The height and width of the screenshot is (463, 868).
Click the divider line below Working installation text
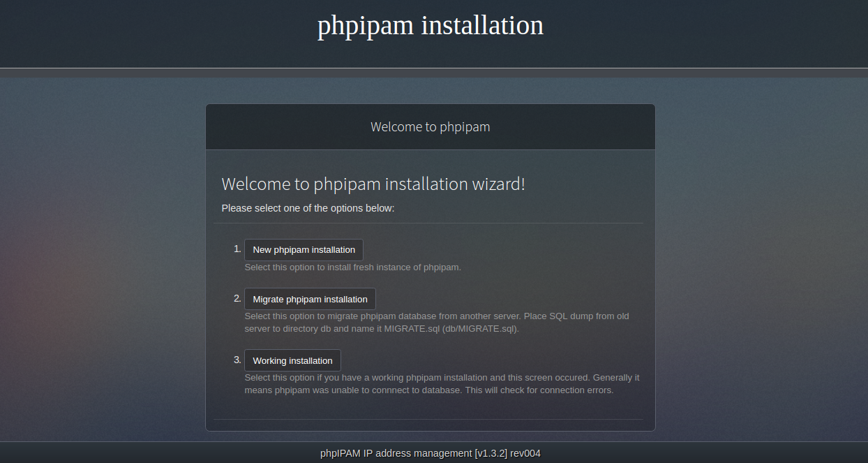pos(428,420)
